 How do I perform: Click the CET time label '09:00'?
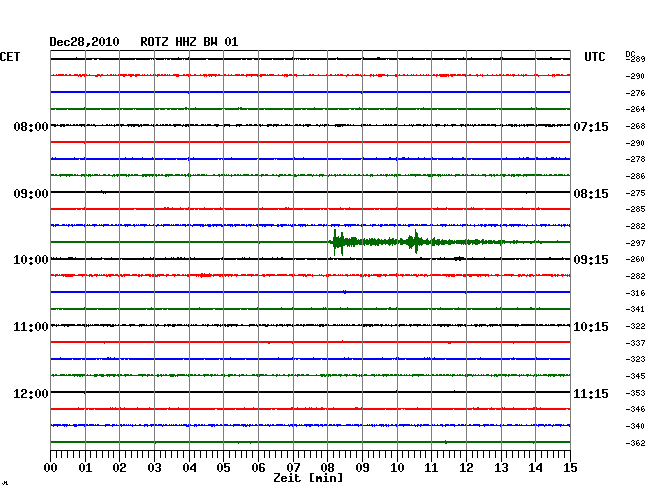(x=31, y=194)
